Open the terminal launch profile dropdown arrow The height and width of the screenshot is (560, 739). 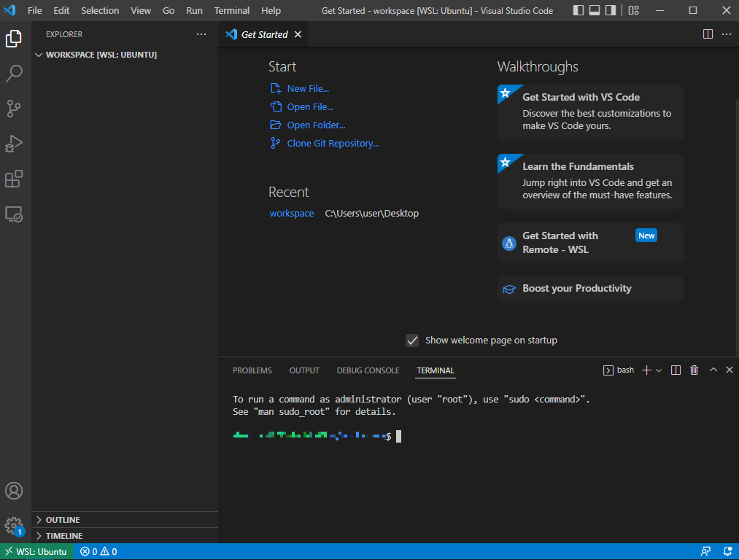(659, 370)
